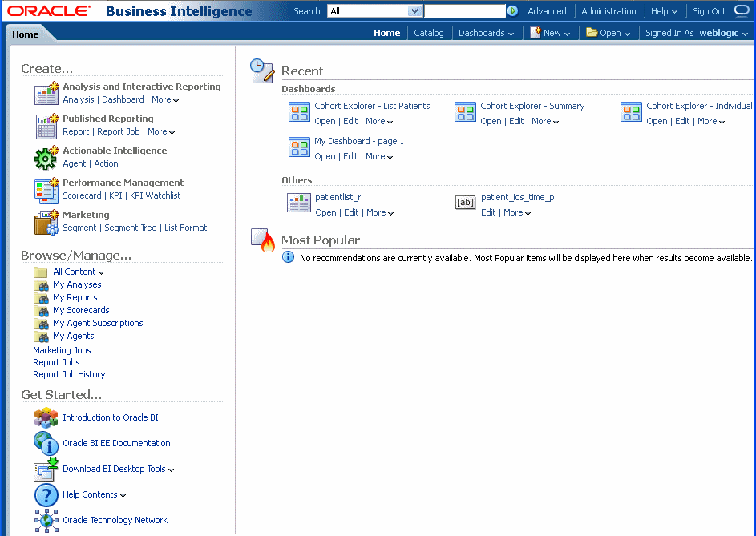This screenshot has width=756, height=536.
Task: Click the patientlist_r analysis icon
Action: [299, 203]
